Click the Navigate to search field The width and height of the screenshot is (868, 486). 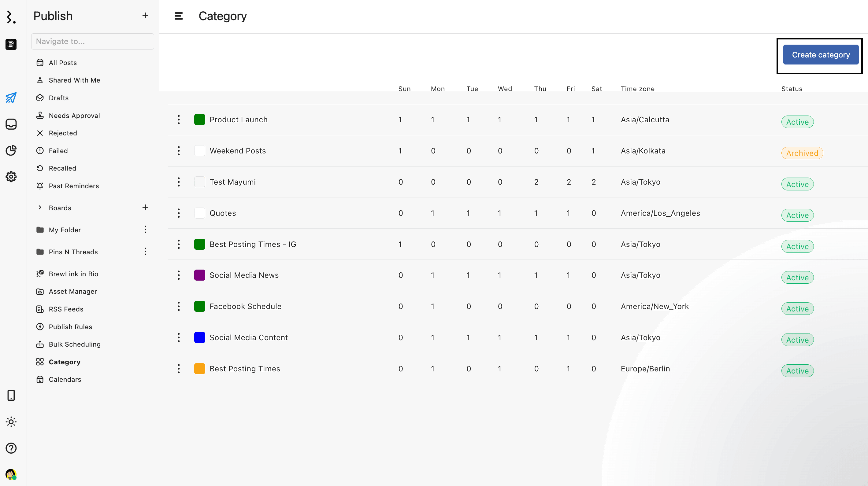92,42
